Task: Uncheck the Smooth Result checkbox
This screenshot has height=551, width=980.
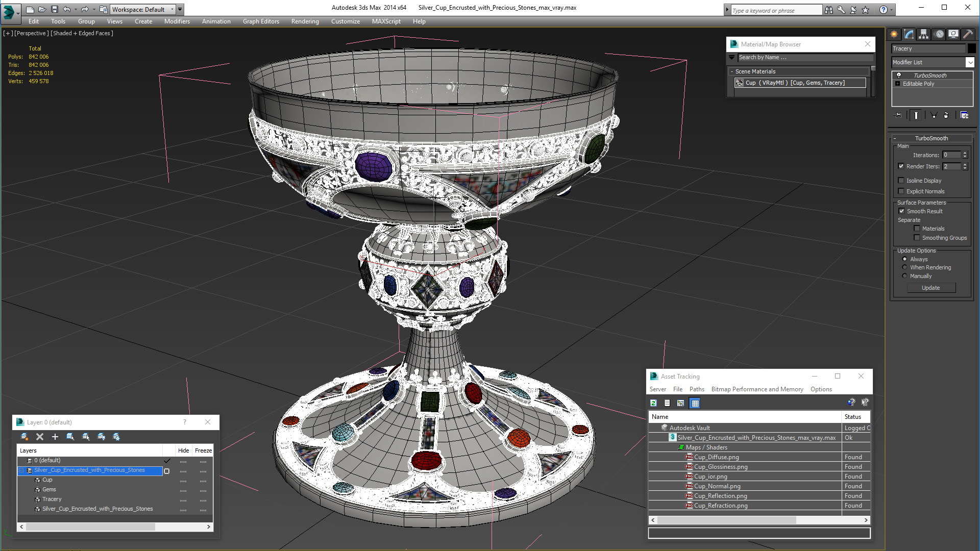Action: tap(901, 211)
